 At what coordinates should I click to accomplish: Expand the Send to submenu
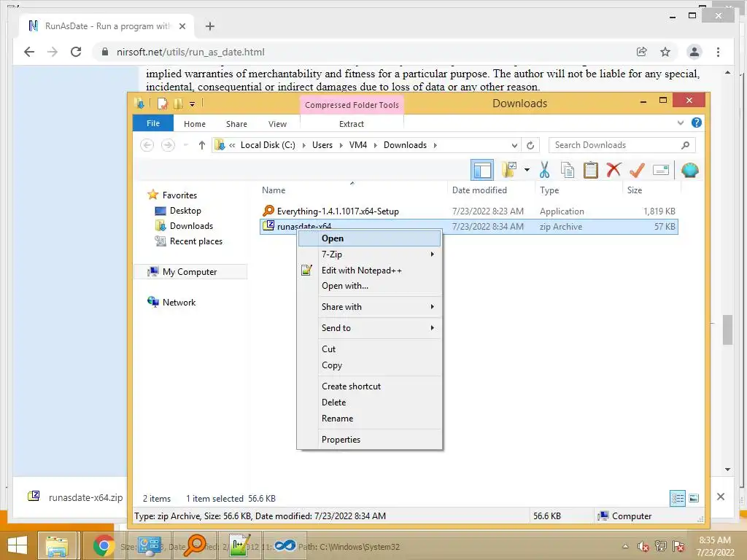tap(370, 327)
